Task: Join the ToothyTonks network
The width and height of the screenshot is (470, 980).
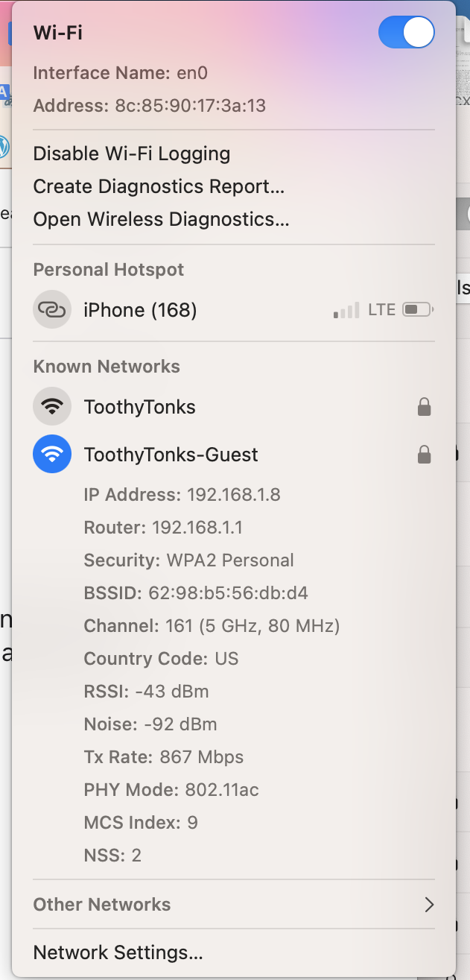Action: point(140,407)
